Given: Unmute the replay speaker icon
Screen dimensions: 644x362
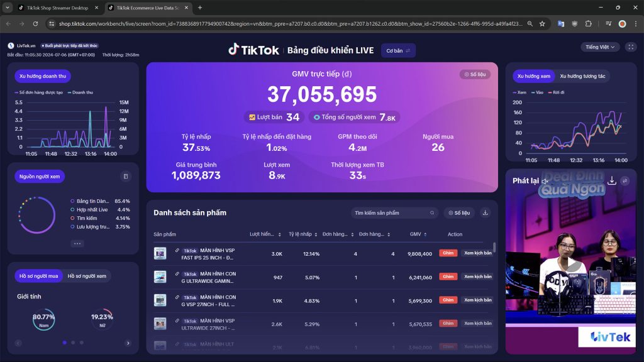Looking at the screenshot, I should pos(545,181).
